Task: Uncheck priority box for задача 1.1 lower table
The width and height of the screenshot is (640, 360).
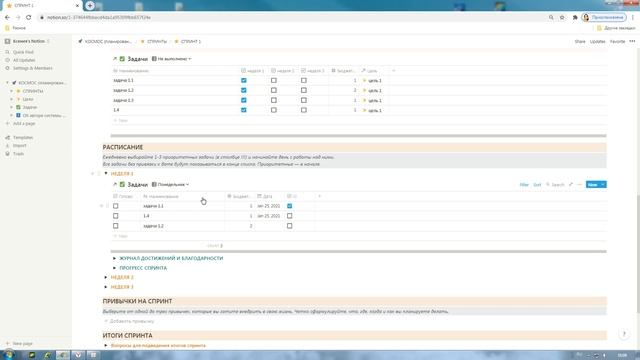Action: (289, 206)
